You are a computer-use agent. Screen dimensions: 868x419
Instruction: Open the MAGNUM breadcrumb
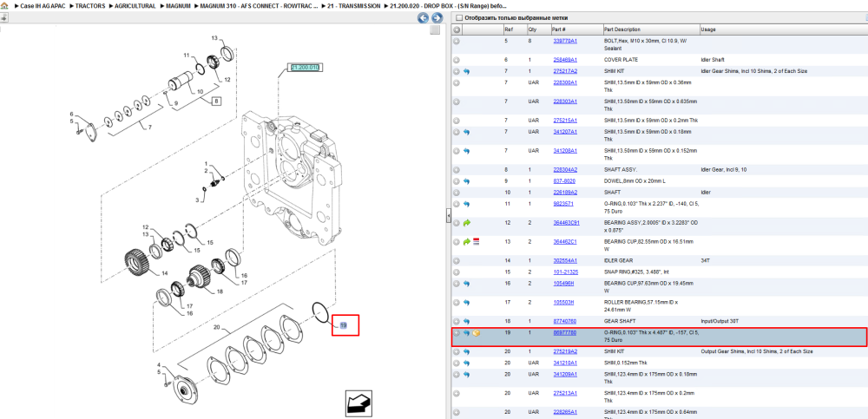178,5
